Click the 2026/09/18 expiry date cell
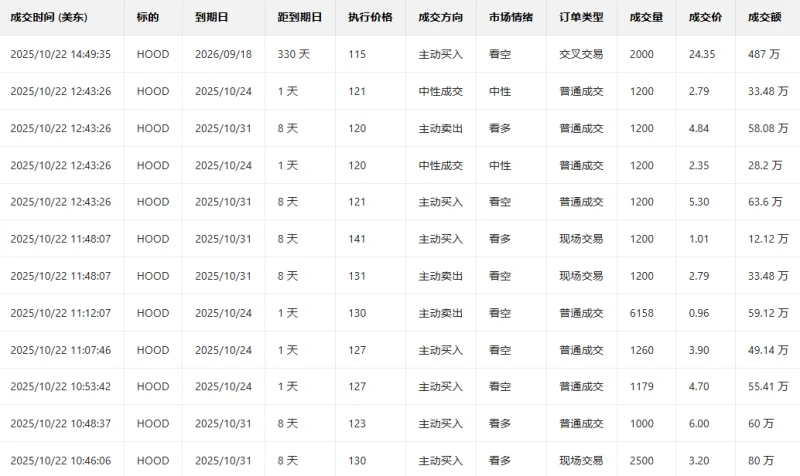This screenshot has width=800, height=476. (x=221, y=54)
